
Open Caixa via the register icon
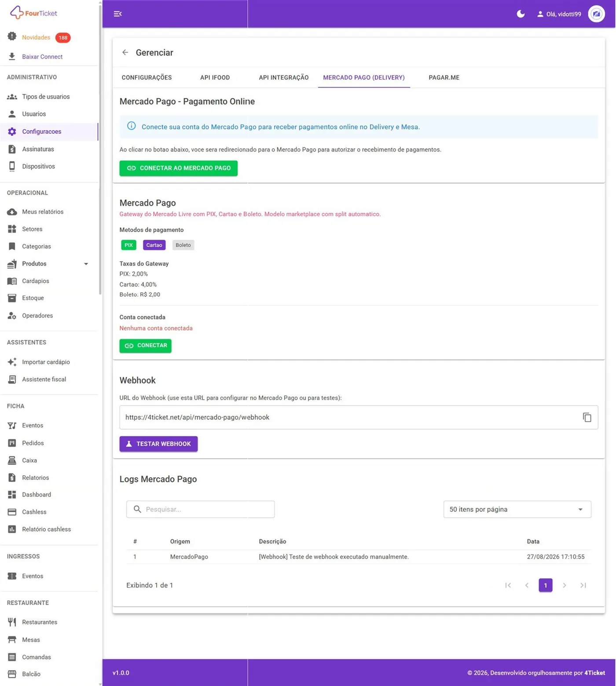(12, 460)
